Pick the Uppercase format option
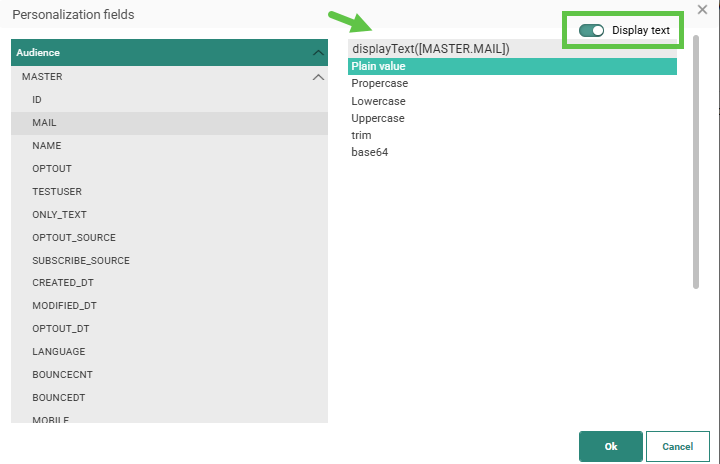 (x=378, y=118)
